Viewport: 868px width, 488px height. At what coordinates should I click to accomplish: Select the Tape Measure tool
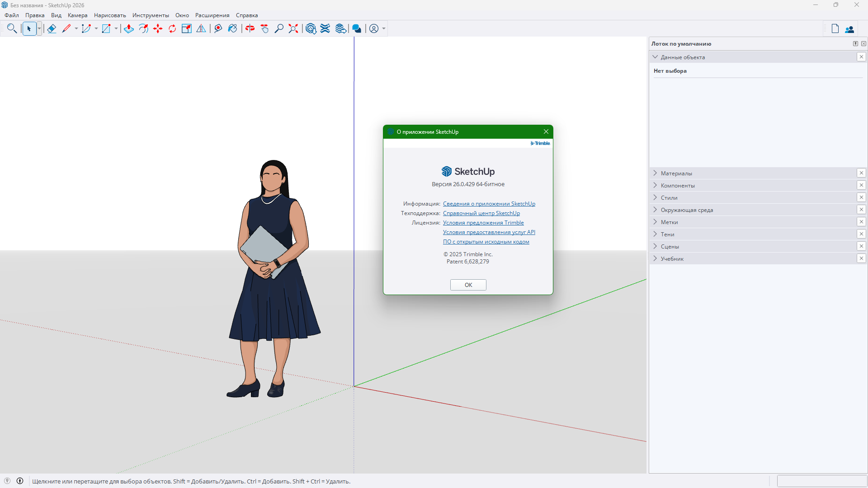[x=218, y=28]
